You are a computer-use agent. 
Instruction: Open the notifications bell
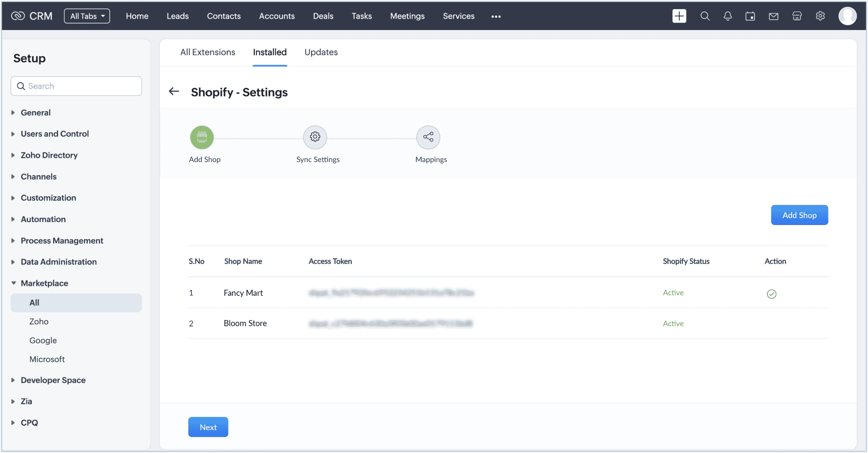(728, 16)
